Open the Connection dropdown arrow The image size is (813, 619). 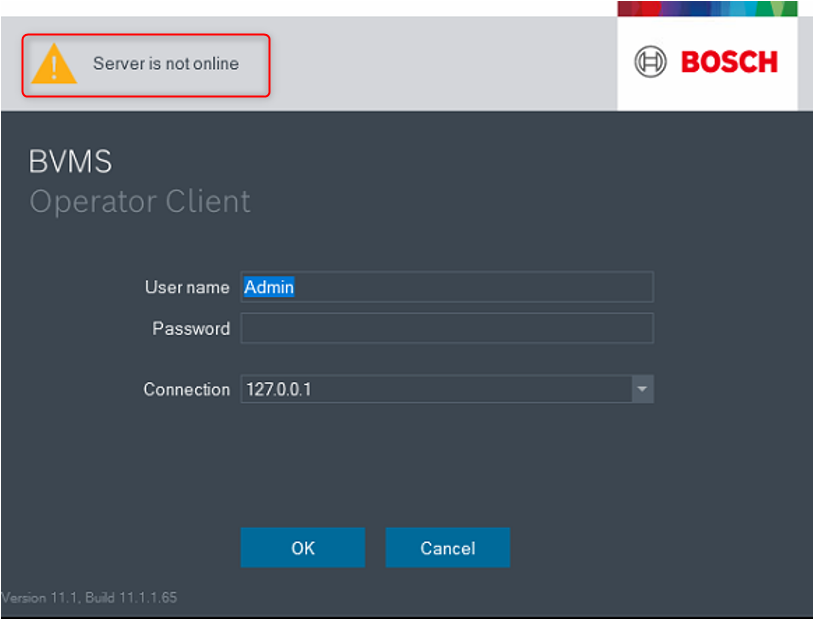tap(642, 389)
